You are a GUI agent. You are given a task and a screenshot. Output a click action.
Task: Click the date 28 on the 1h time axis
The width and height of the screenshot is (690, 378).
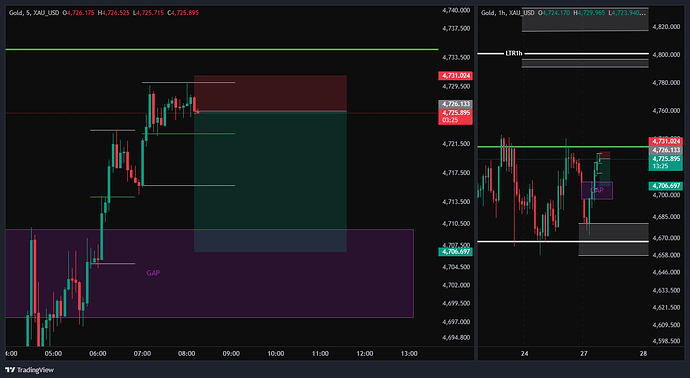[643, 353]
